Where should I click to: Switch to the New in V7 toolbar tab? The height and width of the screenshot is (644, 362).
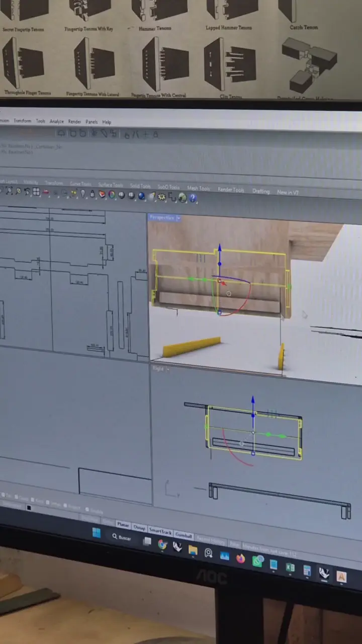pyautogui.click(x=288, y=192)
